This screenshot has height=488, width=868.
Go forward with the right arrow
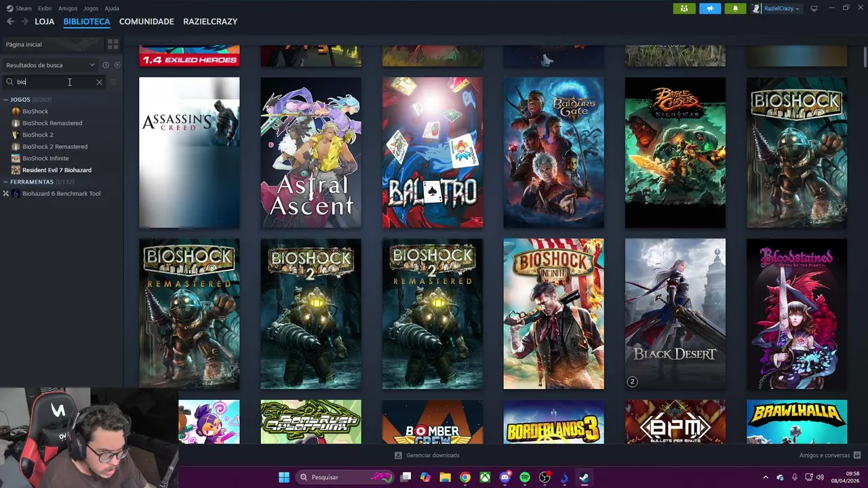coord(24,22)
